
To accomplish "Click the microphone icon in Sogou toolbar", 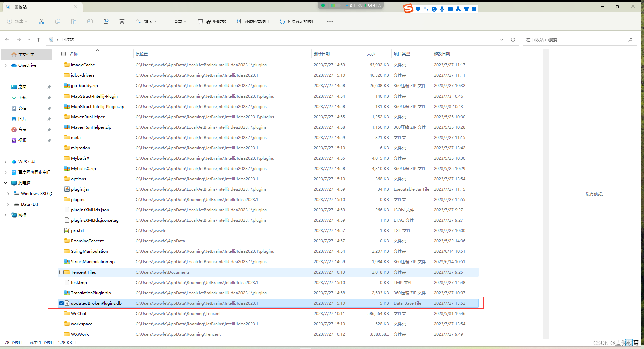I will click(x=442, y=9).
